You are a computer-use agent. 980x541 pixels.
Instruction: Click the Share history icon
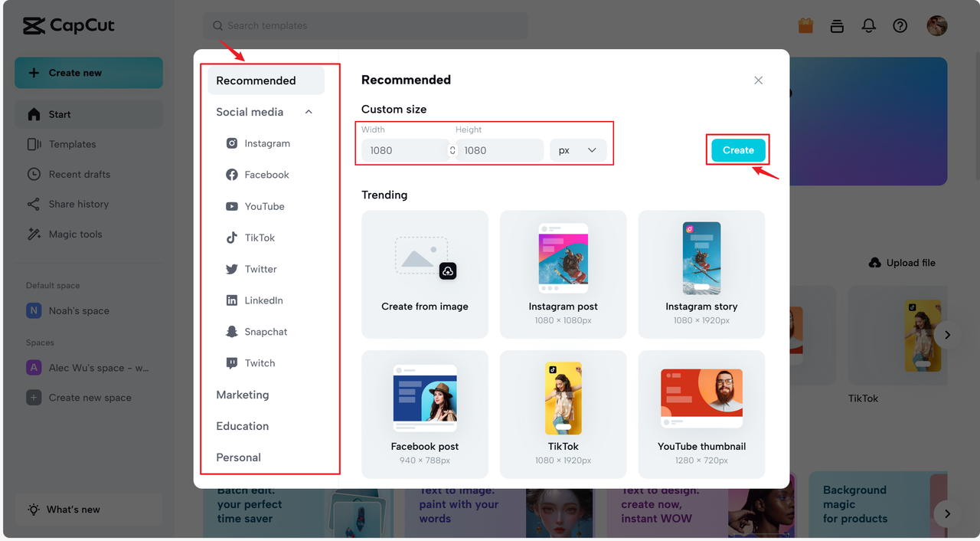[x=34, y=204]
